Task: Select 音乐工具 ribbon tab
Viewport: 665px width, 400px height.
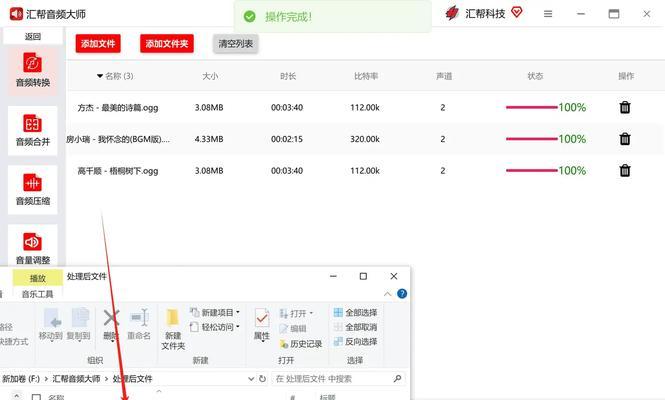Action: click(37, 294)
